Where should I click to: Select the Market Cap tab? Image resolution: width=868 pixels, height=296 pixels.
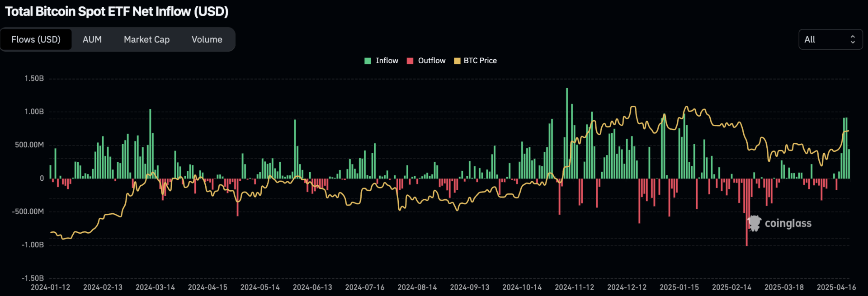(146, 40)
